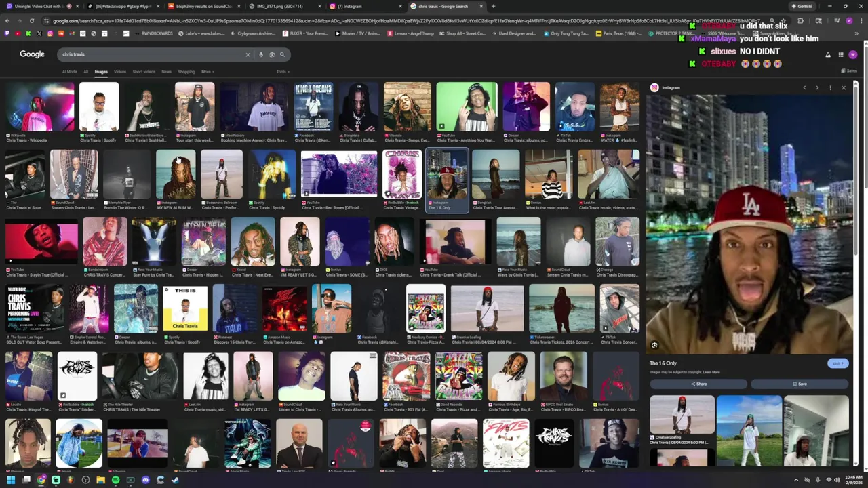The width and height of the screenshot is (868, 488).
Task: Clear the chris travis search box
Action: coord(248,54)
